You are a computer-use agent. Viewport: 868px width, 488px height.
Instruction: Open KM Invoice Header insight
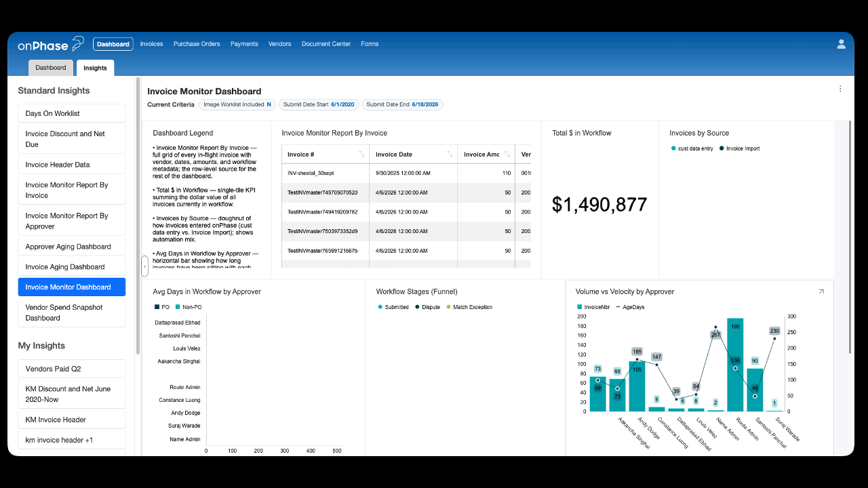72,420
